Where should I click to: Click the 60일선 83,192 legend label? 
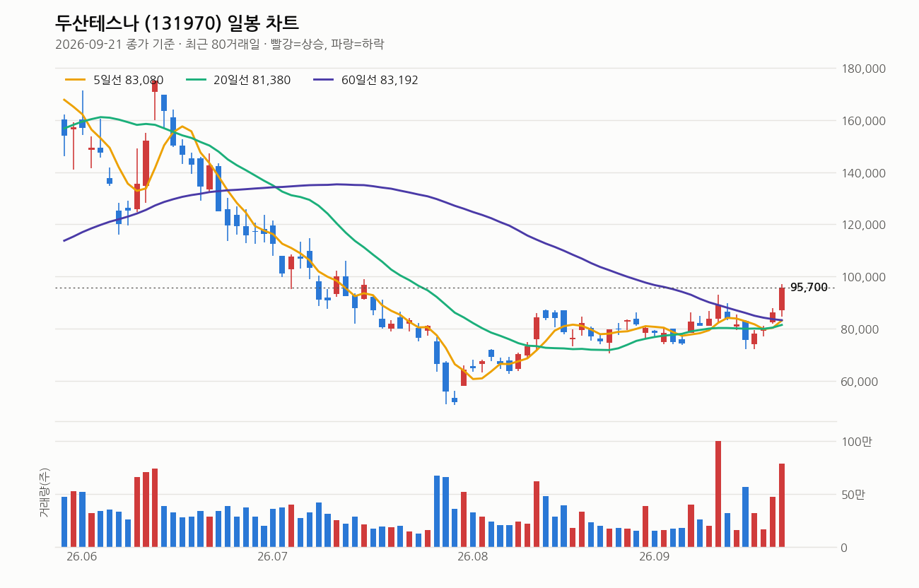click(380, 80)
